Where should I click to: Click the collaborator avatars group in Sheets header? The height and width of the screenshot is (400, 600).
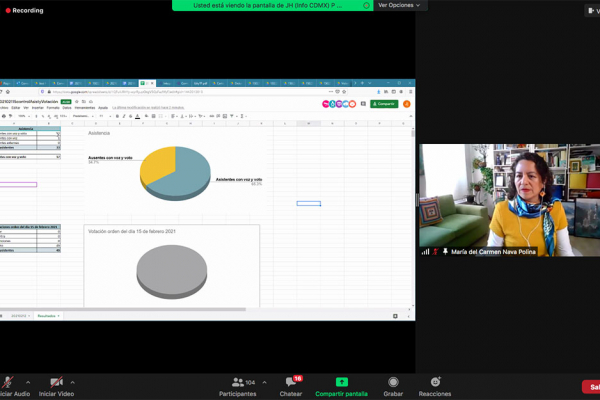click(339, 104)
